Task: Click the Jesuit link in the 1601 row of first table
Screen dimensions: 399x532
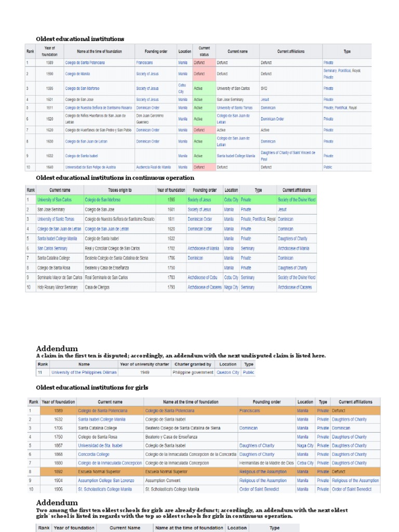Action: 264,99
